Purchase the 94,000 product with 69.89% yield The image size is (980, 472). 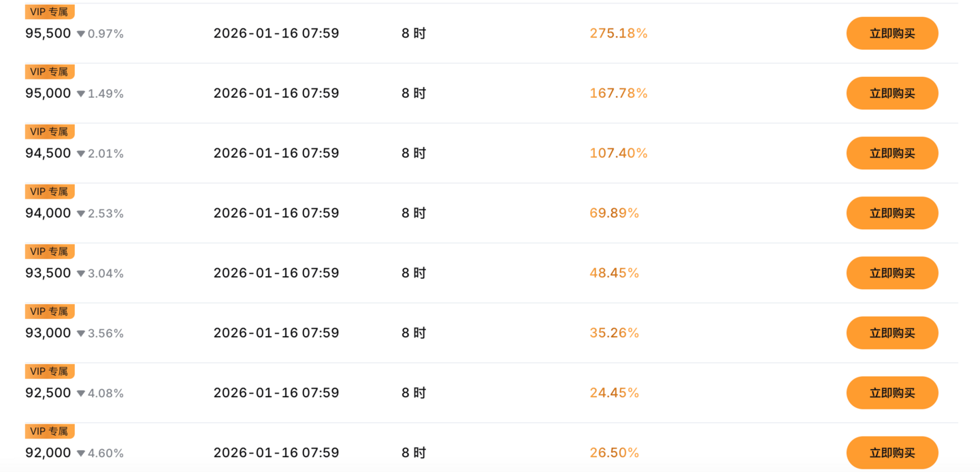coord(892,213)
